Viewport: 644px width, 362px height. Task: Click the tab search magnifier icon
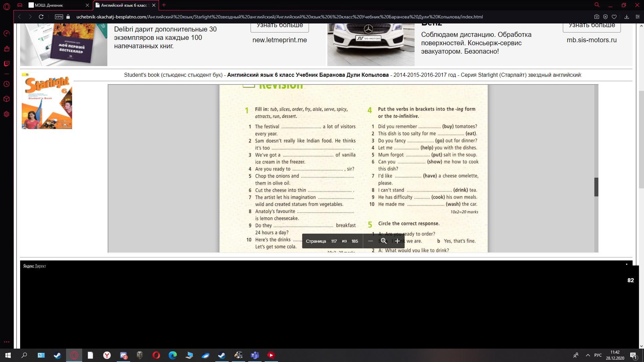(597, 5)
